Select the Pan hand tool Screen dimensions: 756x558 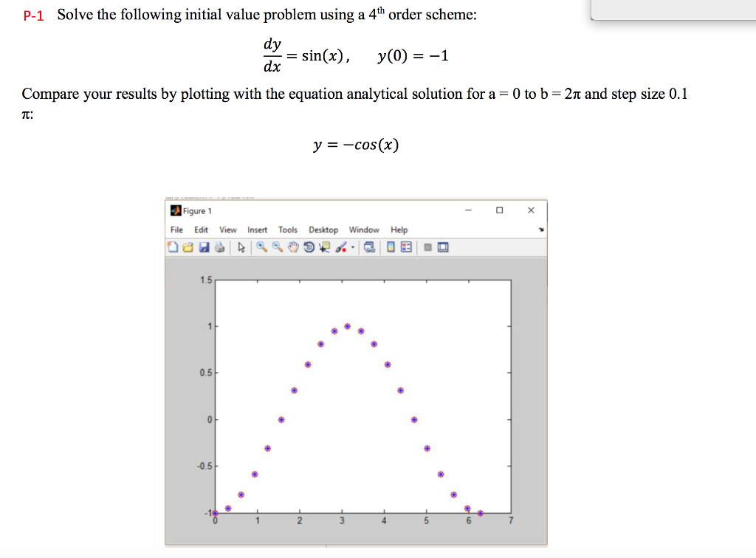[x=293, y=247]
